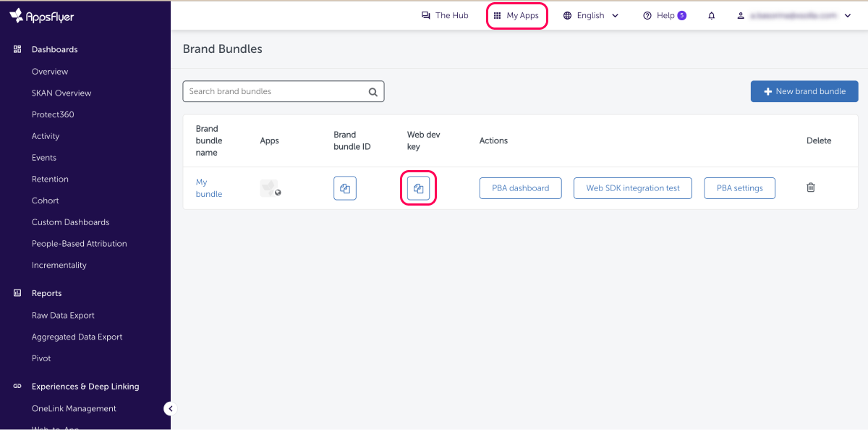This screenshot has width=868, height=430.
Task: Copy the Web dev key
Action: pyautogui.click(x=418, y=188)
